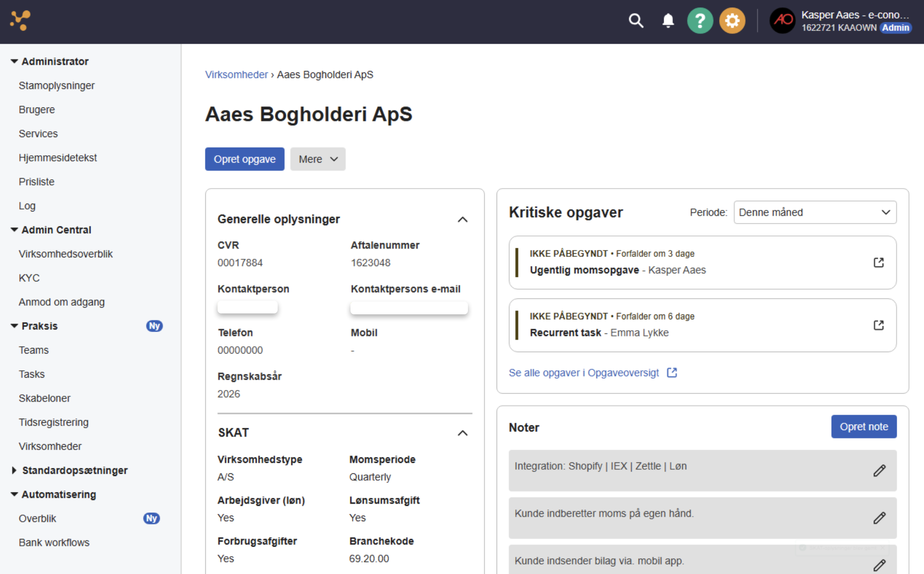Open the Mere dropdown button
Image resolution: width=924 pixels, height=574 pixels.
[318, 159]
